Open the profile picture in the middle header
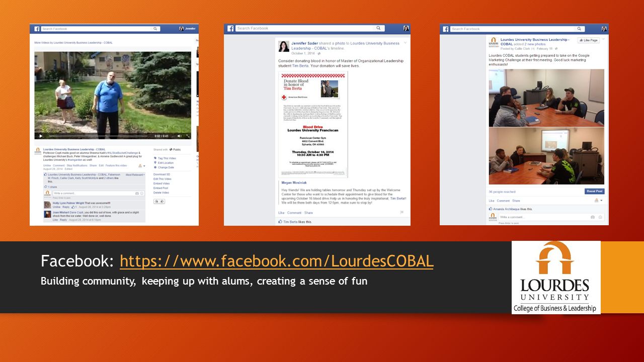This screenshot has height=362, width=644. 406,28
